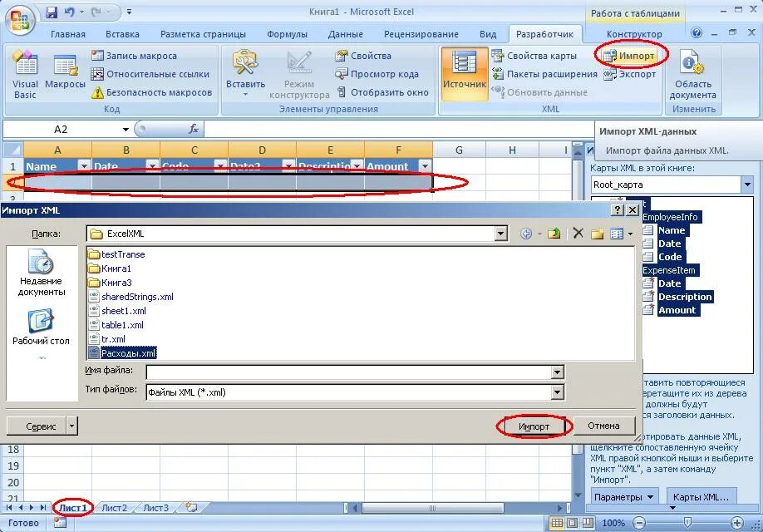763x532 pixels.
Task: Select table1.xml file
Action: point(117,325)
